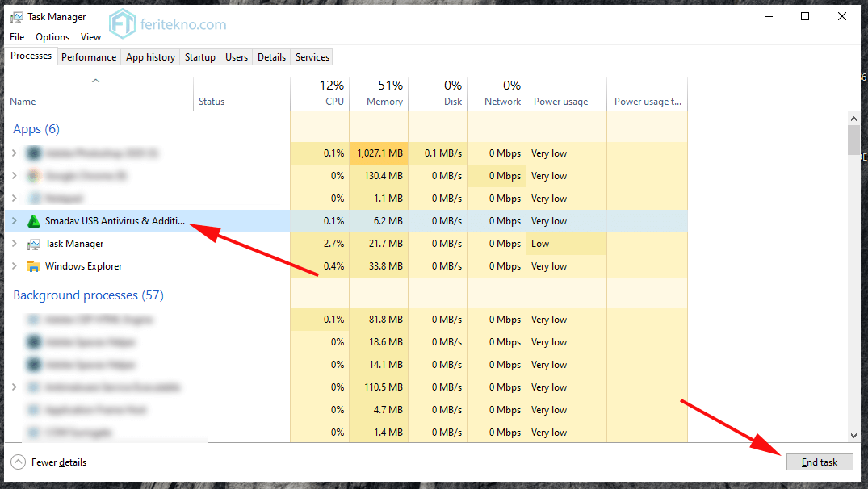Click the 18.6 MB memory cell
The image size is (868, 489).
point(379,342)
